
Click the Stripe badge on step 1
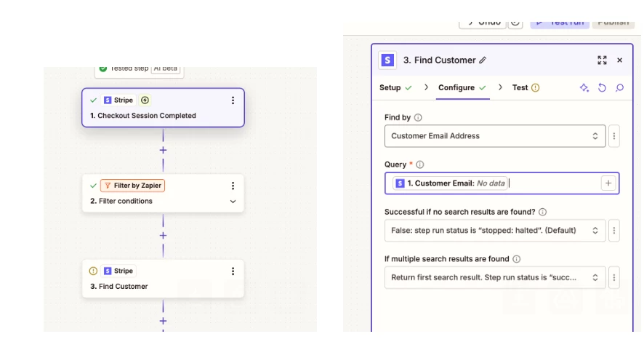118,100
